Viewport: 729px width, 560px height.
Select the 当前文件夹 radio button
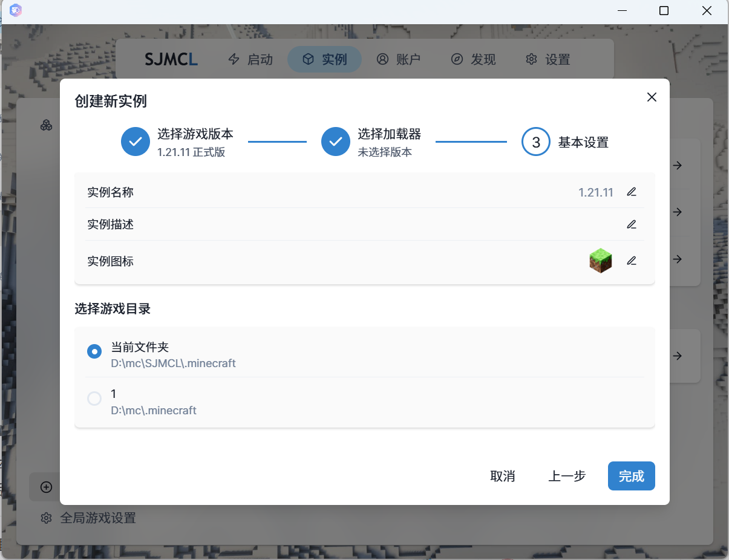point(94,351)
